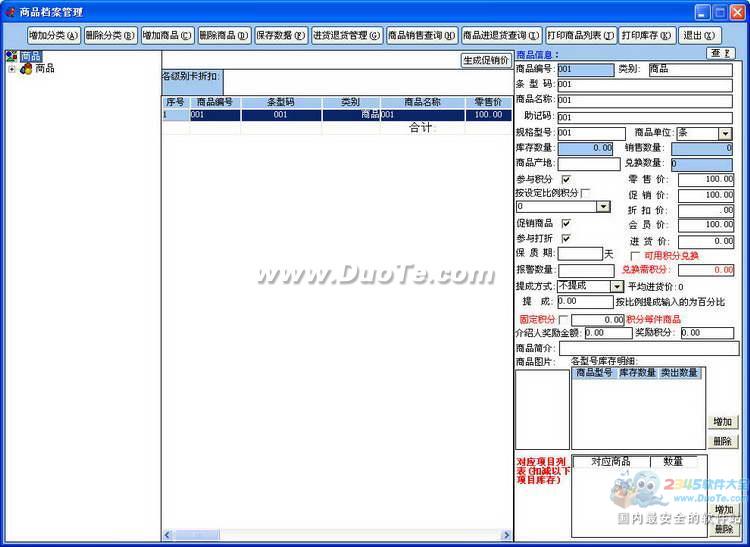This screenshot has height=547, width=750.
Task: Click the 查 button beside 商品信息
Action: [720, 53]
